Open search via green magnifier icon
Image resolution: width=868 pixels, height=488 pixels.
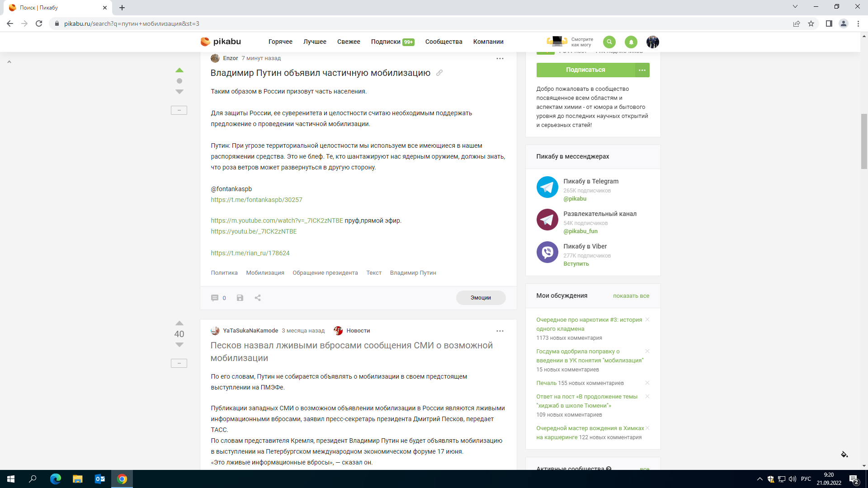(x=609, y=42)
